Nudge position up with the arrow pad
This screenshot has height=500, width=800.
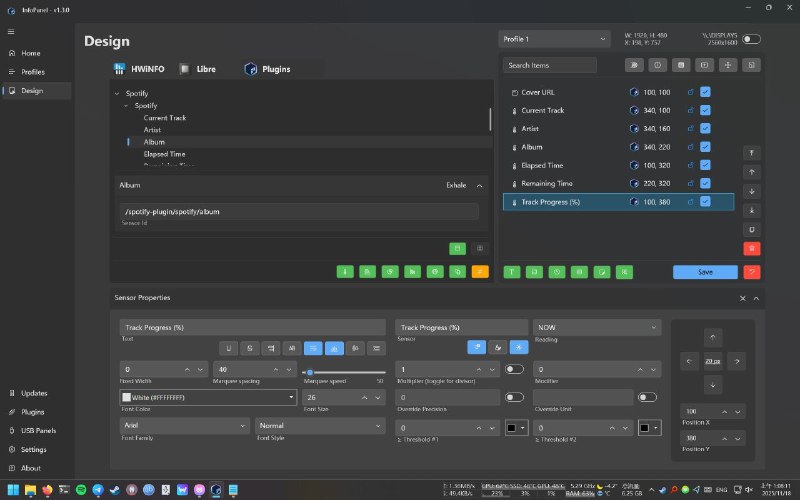click(x=712, y=338)
